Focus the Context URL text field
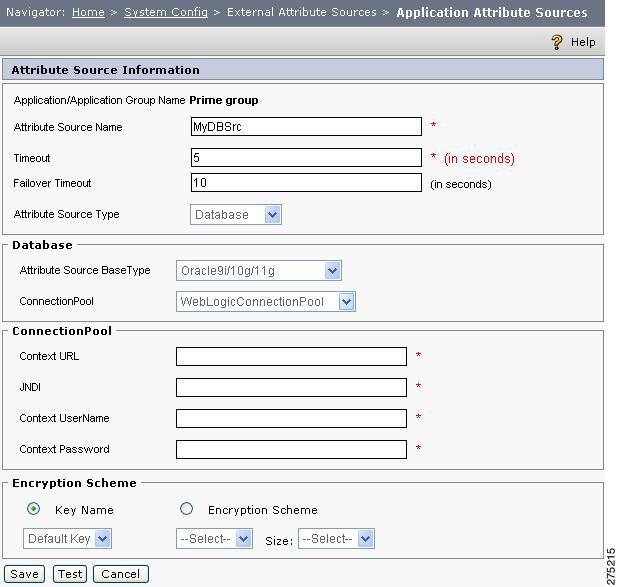Screen dimensions: 618x587 (x=291, y=356)
